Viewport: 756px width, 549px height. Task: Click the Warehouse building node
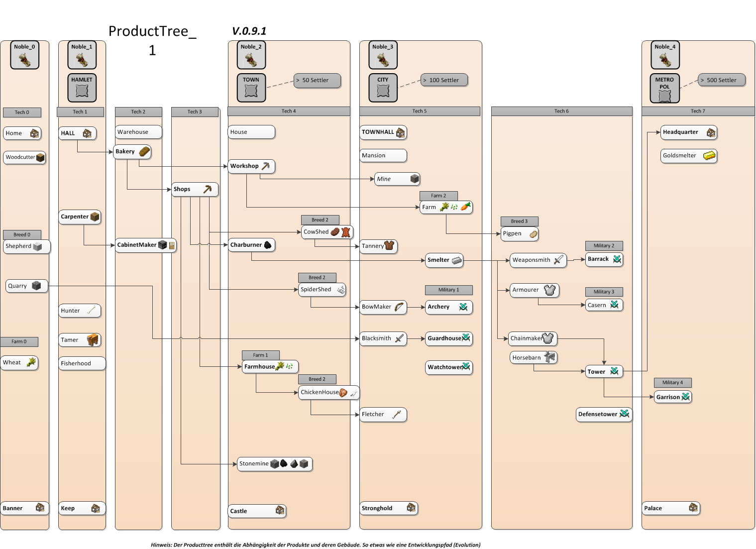[138, 132]
